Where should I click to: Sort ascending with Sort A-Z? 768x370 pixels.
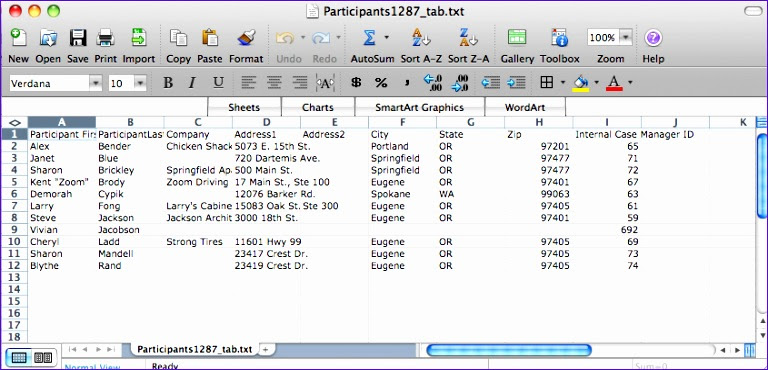coord(421,38)
